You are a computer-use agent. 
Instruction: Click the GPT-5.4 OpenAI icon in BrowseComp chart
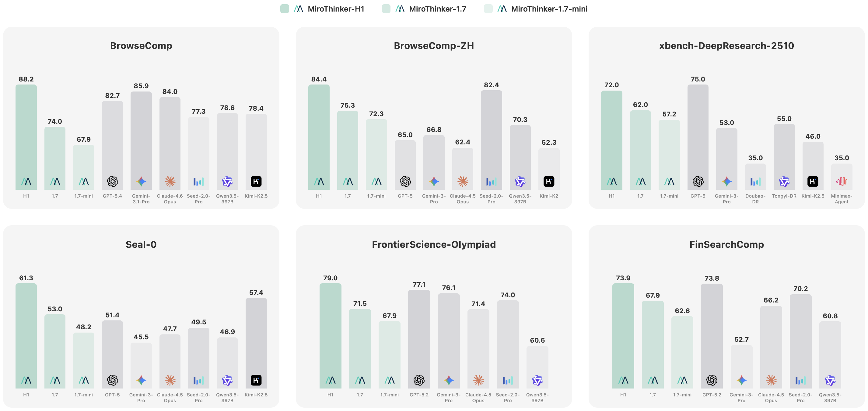113,182
